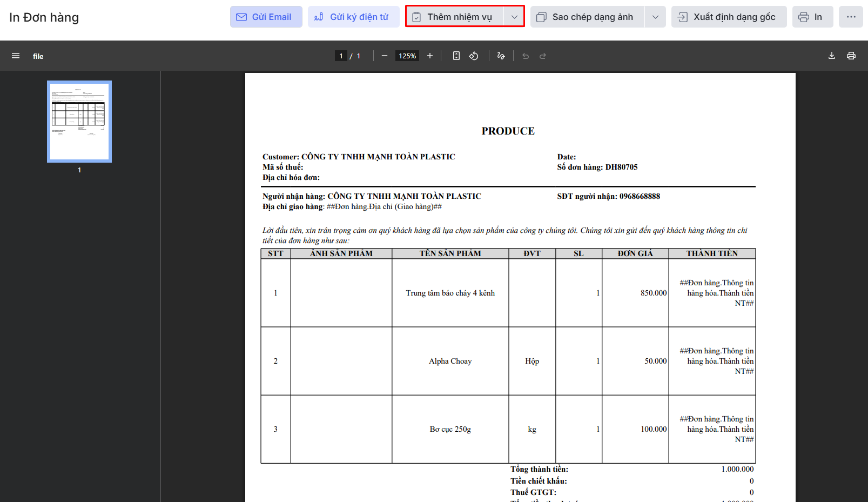This screenshot has width=868, height=502.
Task: Click product name Trung tâm báo cháy 4 kênh
Action: pyautogui.click(x=450, y=293)
